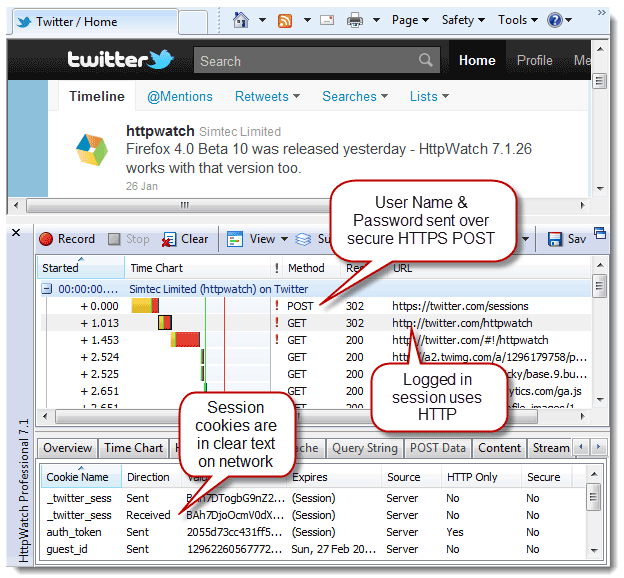Open a new blank browser tab

pyautogui.click(x=193, y=23)
